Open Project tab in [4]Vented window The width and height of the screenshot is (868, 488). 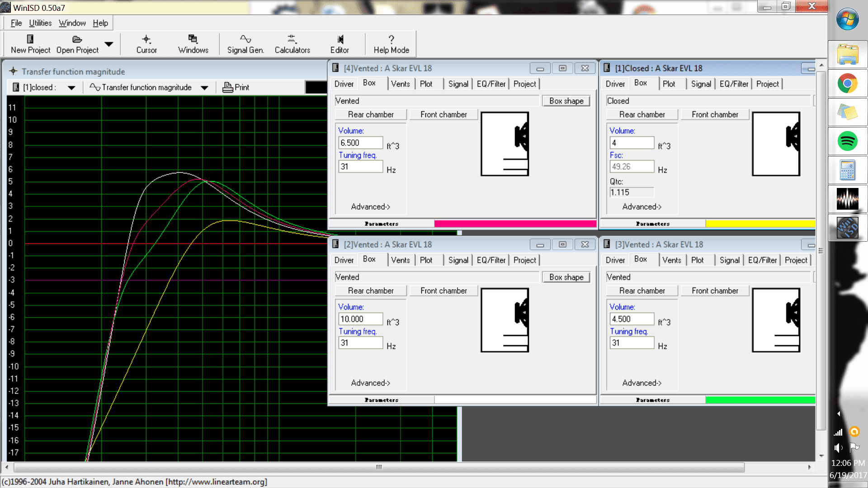click(x=524, y=84)
